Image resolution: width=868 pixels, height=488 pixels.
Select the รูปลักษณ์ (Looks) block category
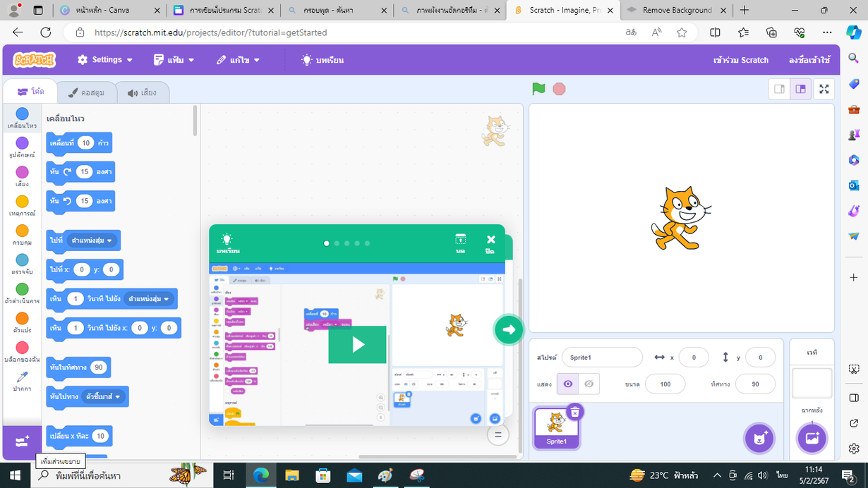click(x=22, y=147)
